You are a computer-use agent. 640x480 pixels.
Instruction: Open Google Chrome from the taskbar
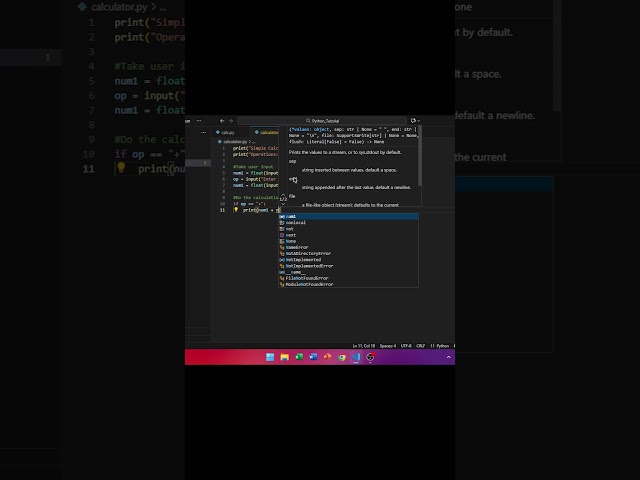click(x=342, y=357)
